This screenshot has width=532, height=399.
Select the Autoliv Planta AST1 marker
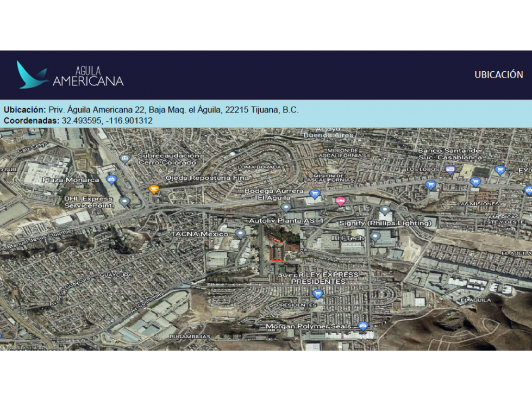(286, 208)
